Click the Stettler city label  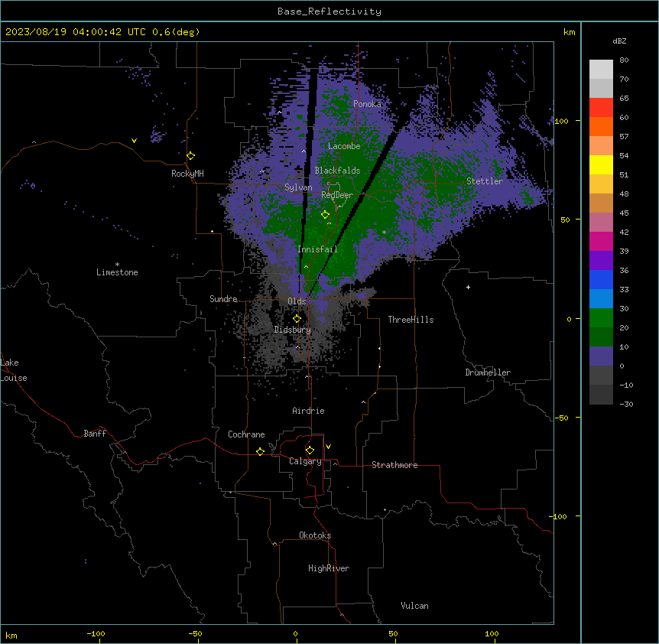tap(485, 181)
